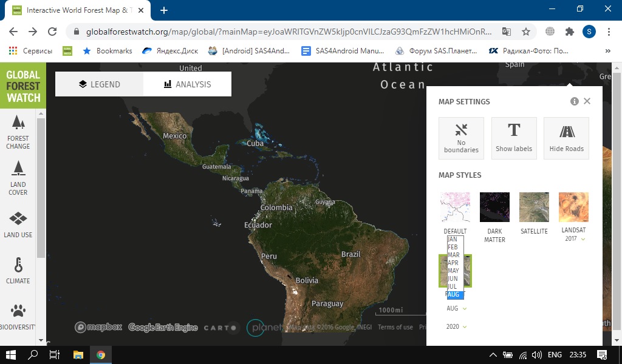Toggle Show labels on the map
The image size is (622, 364).
pyautogui.click(x=514, y=138)
